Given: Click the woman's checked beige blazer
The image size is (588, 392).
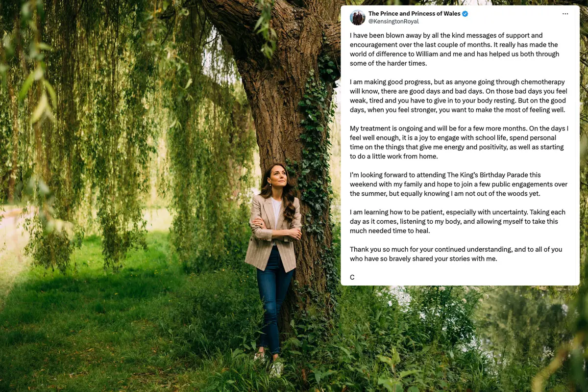Looking at the screenshot, I should 273,231.
